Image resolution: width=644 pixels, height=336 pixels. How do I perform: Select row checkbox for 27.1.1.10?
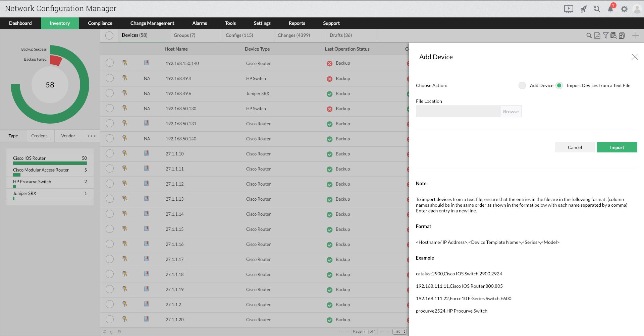(x=110, y=153)
